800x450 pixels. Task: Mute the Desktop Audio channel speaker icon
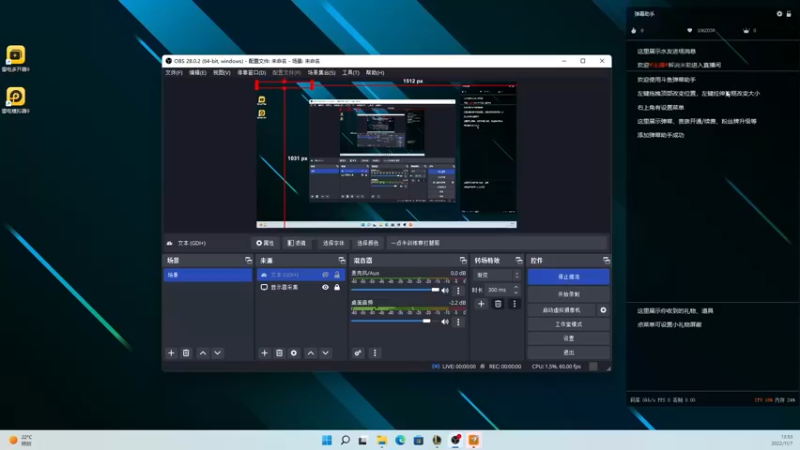[445, 322]
